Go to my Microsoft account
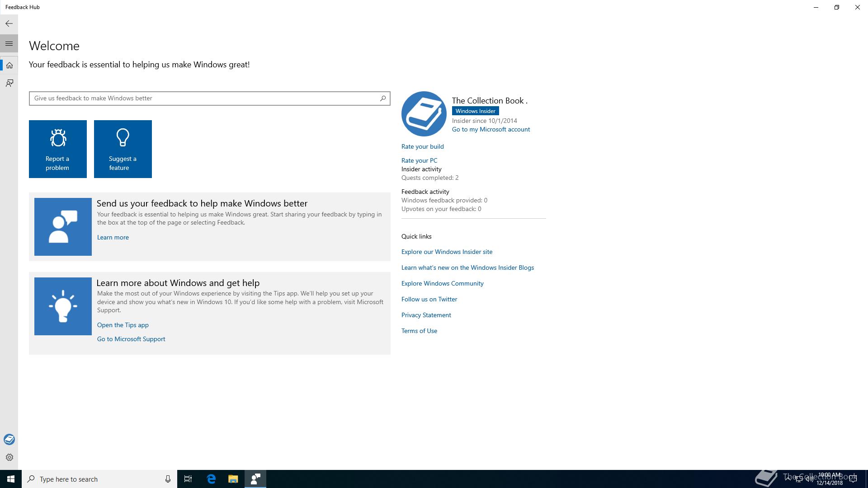 pyautogui.click(x=491, y=129)
